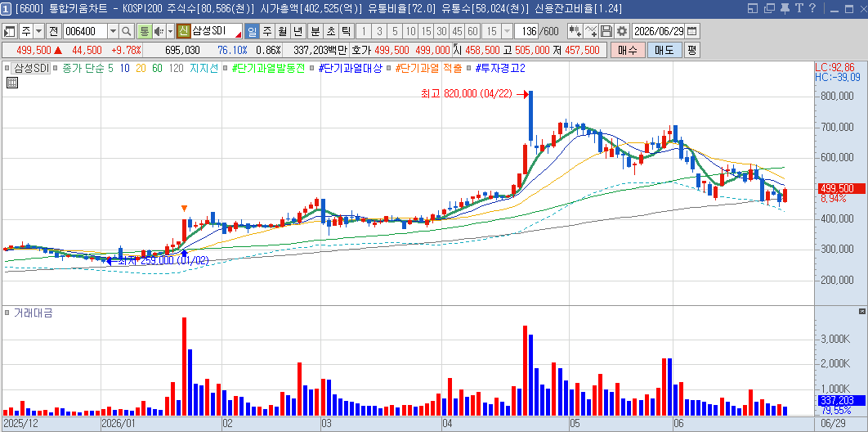Click the 지지선 support line legend label
868x432 pixels.
click(x=204, y=69)
